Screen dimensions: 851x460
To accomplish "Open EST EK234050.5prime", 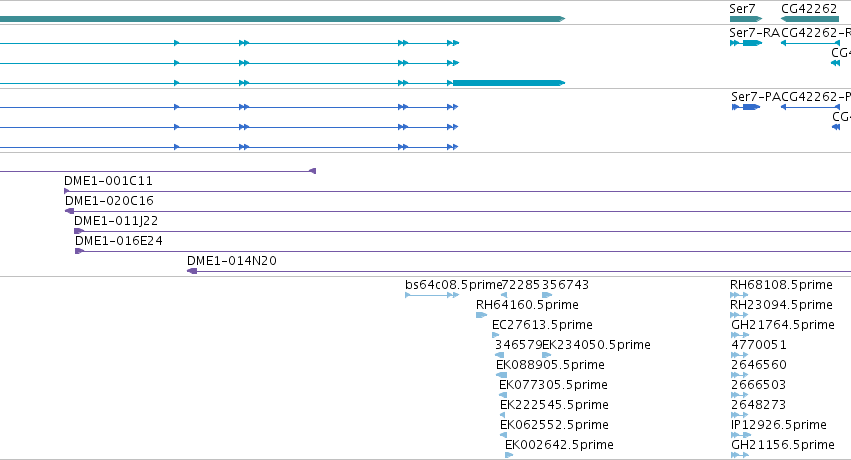I will coord(596,345).
